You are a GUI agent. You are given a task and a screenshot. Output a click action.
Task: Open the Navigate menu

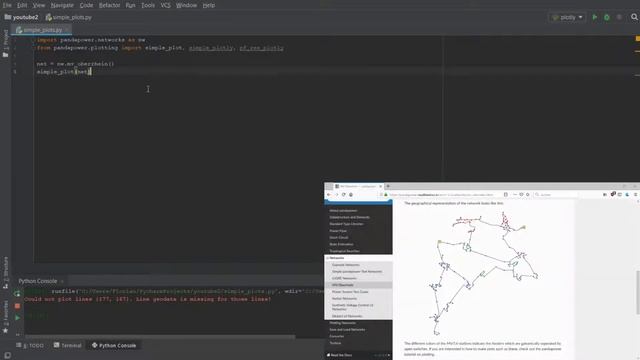pos(62,5)
